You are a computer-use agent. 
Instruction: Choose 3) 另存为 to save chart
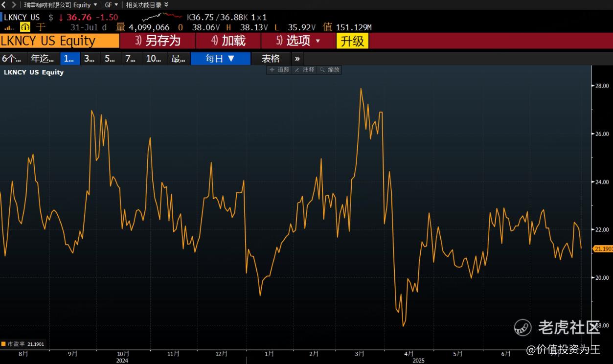pos(158,41)
